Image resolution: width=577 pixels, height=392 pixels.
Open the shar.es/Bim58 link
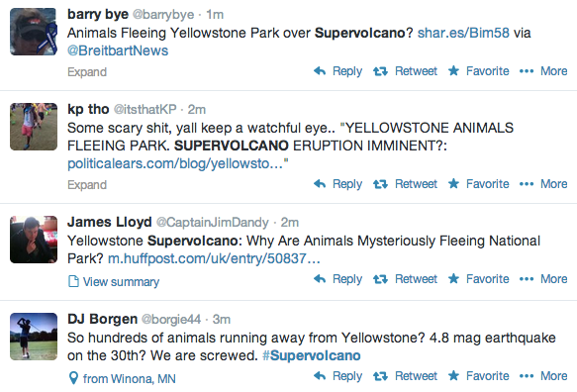click(x=463, y=33)
